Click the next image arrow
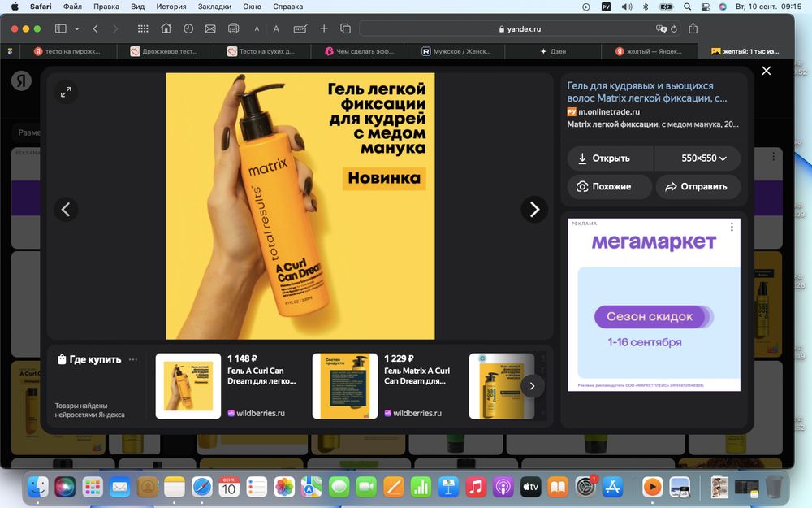The width and height of the screenshot is (812, 508). coord(533,209)
